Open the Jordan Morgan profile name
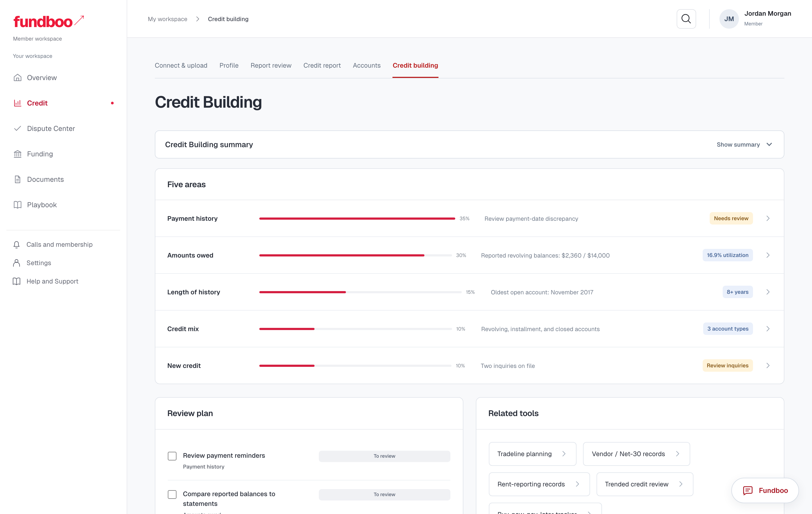 [768, 14]
